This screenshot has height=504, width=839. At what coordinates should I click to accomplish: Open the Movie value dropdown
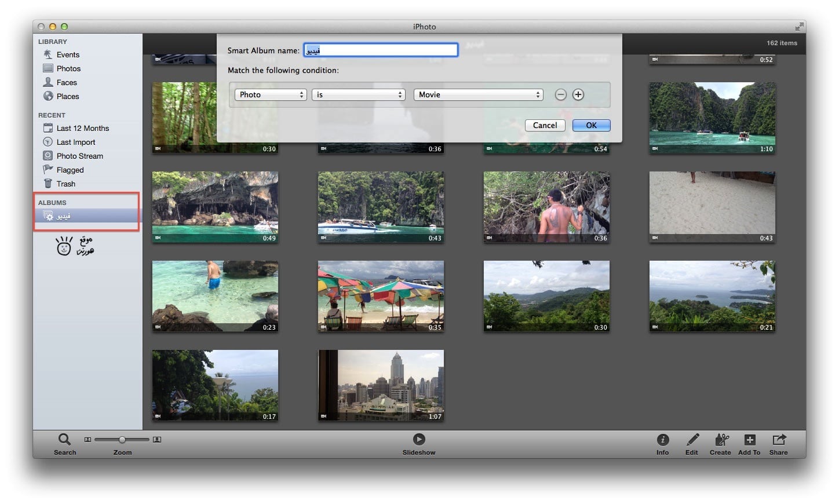479,94
